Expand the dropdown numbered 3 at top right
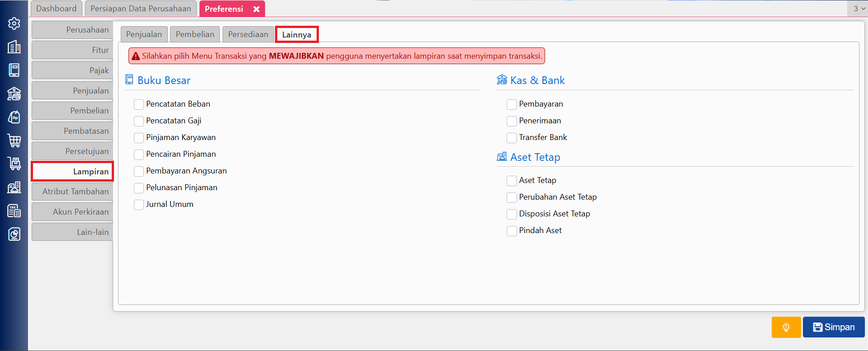This screenshot has width=868, height=351. pyautogui.click(x=859, y=9)
